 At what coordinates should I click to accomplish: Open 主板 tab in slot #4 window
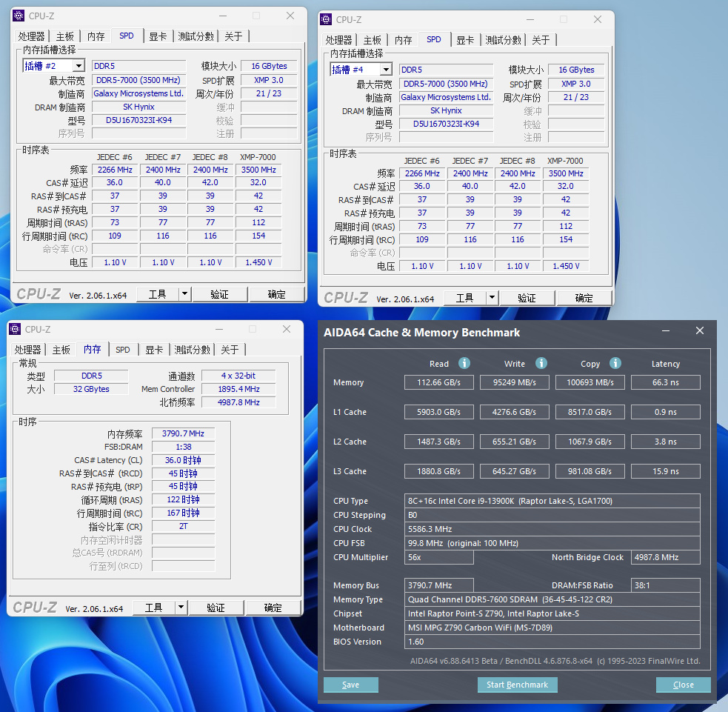point(373,40)
